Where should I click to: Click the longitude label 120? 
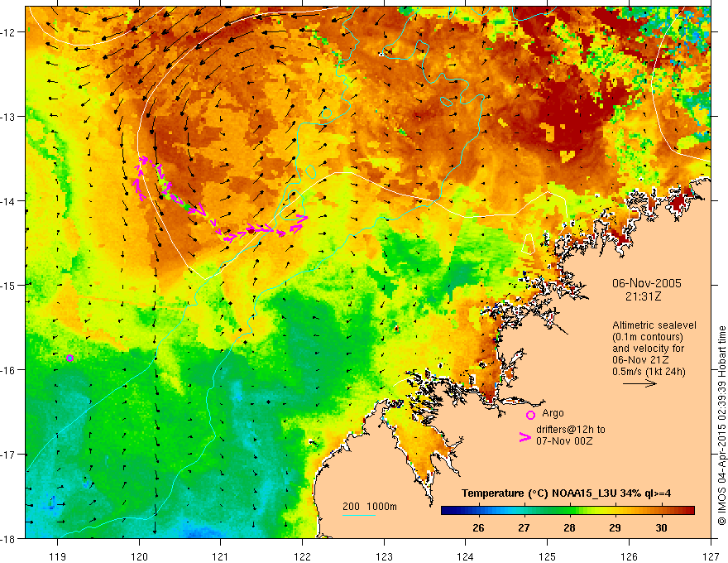(139, 556)
